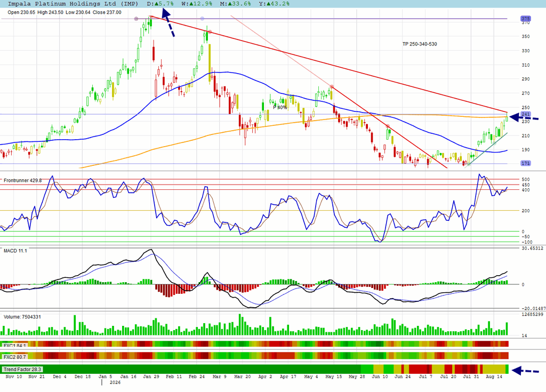The height and width of the screenshot is (392, 546).
Task: Click the 330 price axis label
Action: coord(525,51)
